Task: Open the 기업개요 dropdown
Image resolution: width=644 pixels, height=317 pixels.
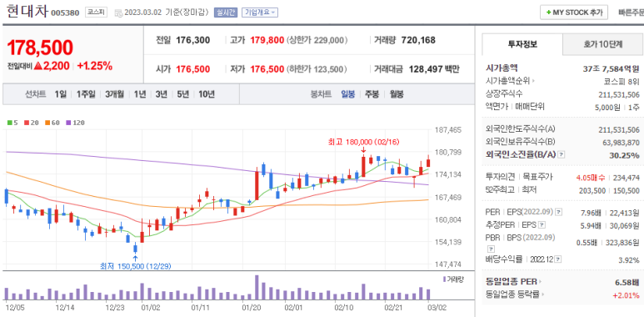Action: (x=260, y=13)
